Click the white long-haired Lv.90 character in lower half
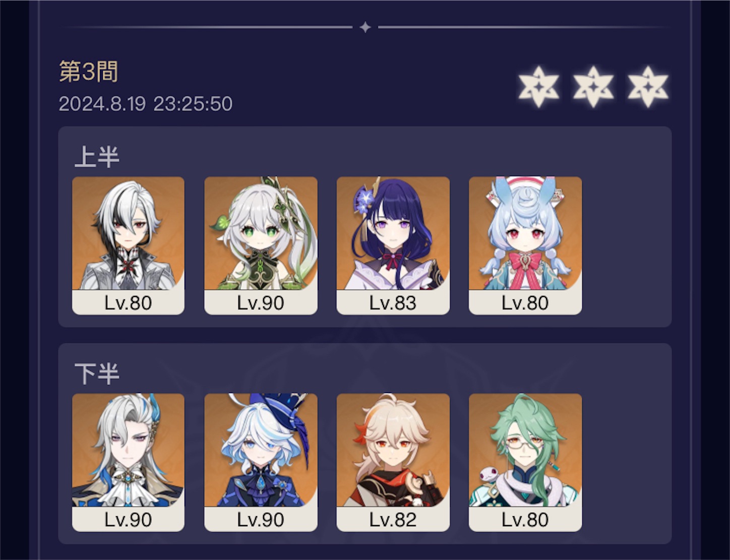 point(128,462)
